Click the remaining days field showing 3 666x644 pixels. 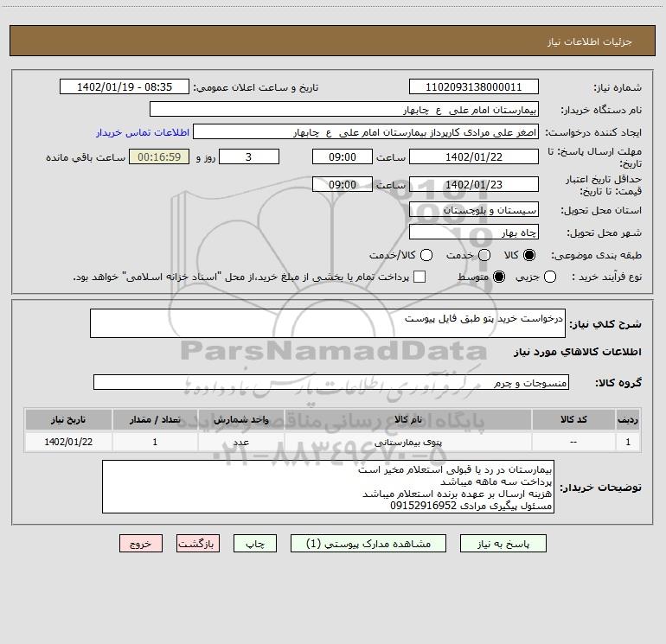tap(249, 156)
